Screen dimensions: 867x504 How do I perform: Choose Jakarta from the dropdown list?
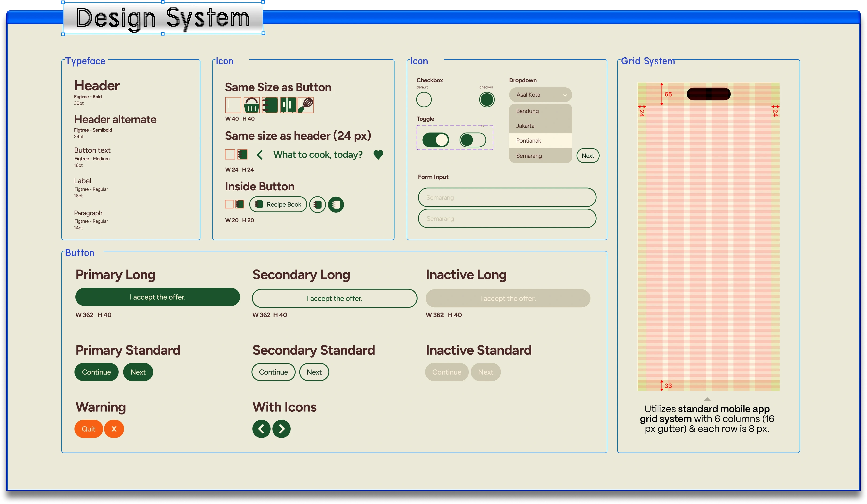(x=540, y=126)
